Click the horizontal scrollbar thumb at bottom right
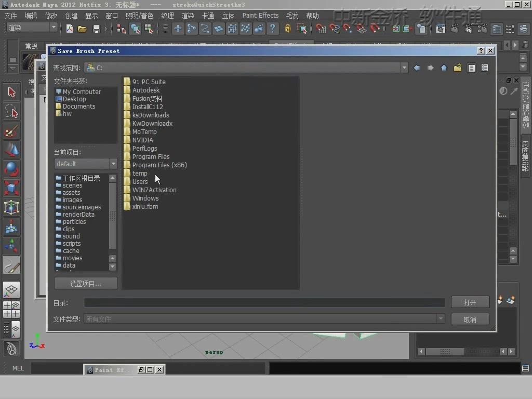 (x=445, y=352)
